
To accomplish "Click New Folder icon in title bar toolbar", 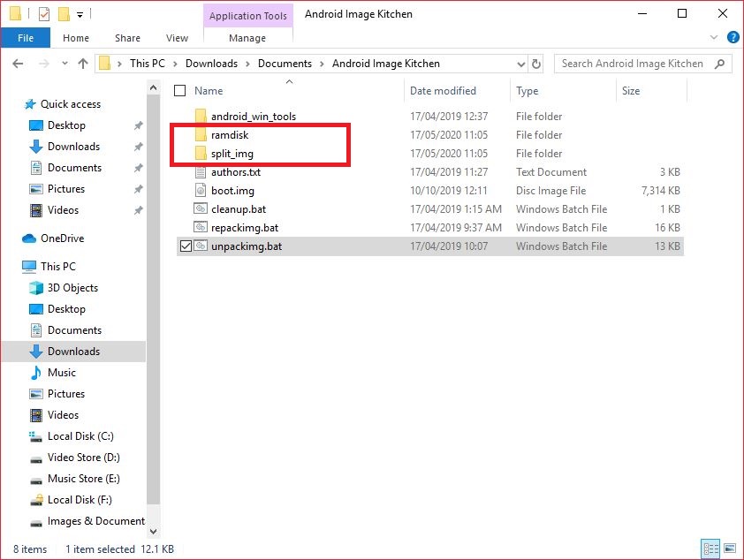I will tap(64, 14).
